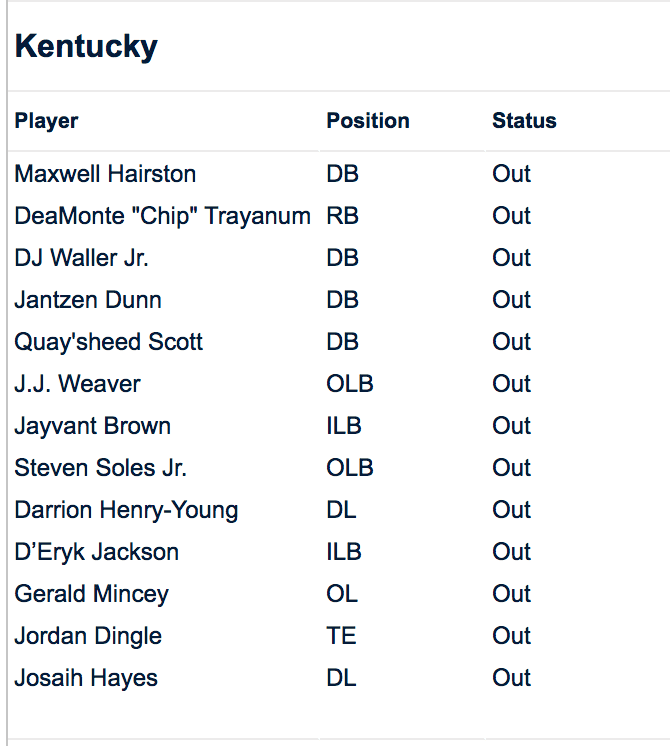Click the Status column header
This screenshot has width=670, height=746.
tap(524, 121)
